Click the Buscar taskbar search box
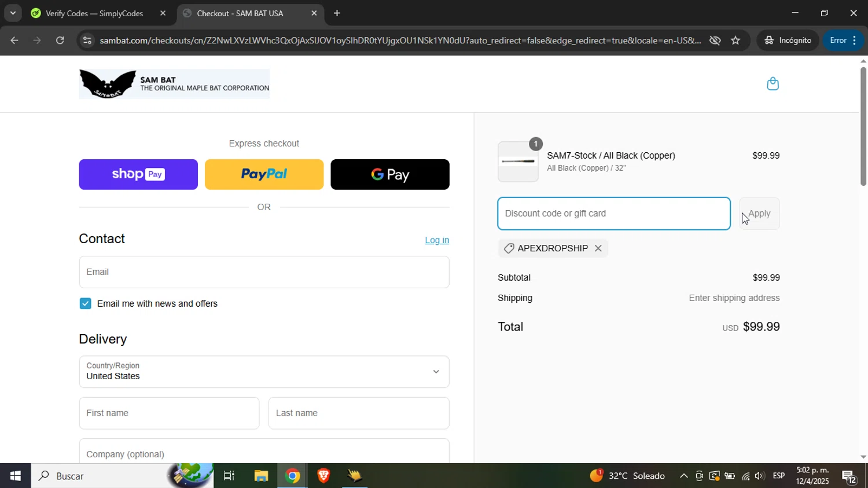868x488 pixels. point(122,476)
